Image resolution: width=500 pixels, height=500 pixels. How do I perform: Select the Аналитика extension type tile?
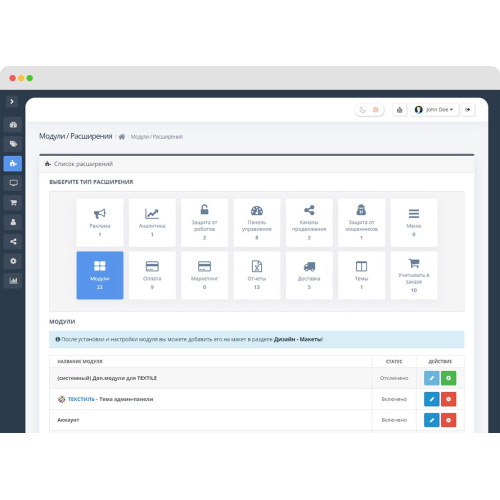[152, 223]
